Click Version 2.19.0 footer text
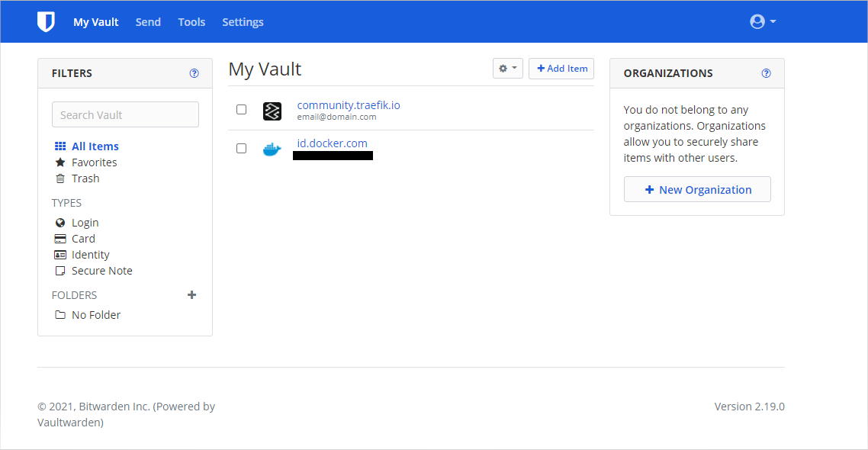 click(750, 407)
